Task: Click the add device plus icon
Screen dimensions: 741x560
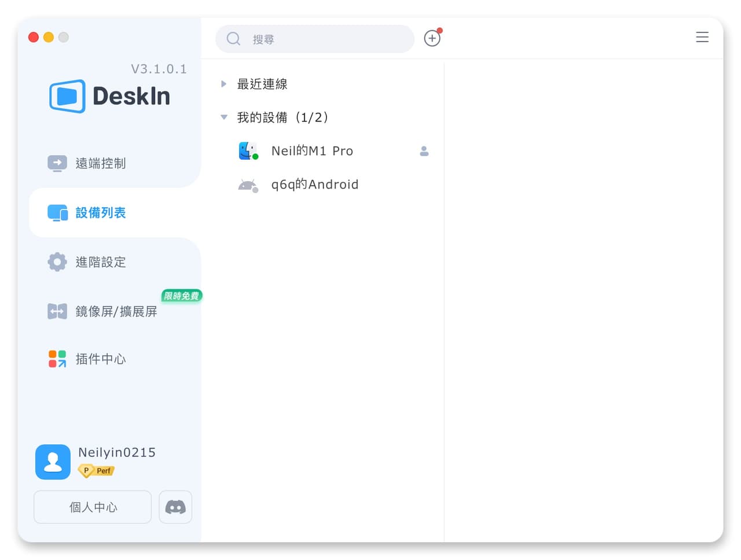Action: (x=432, y=38)
